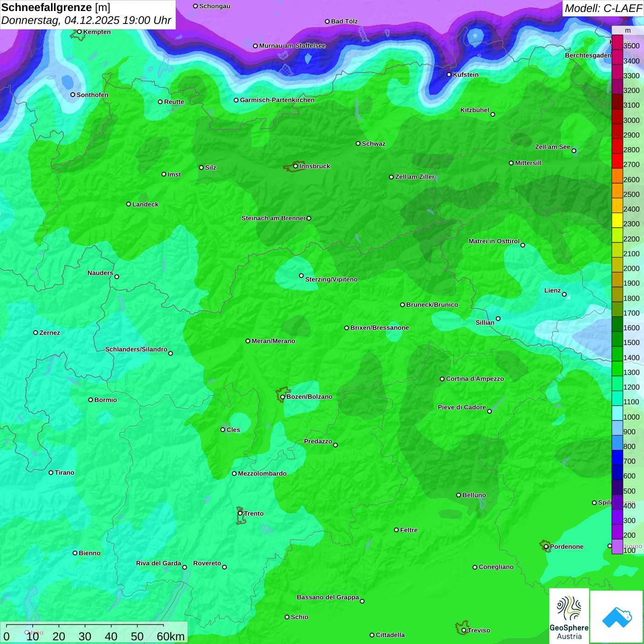Click the Zernez label
Viewport: 644px width, 644px height.
(x=50, y=333)
